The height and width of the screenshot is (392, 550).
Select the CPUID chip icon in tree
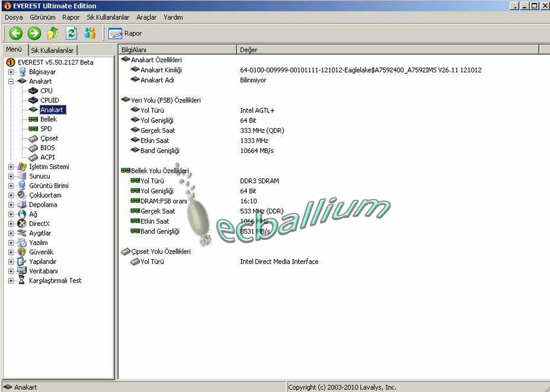coord(33,100)
